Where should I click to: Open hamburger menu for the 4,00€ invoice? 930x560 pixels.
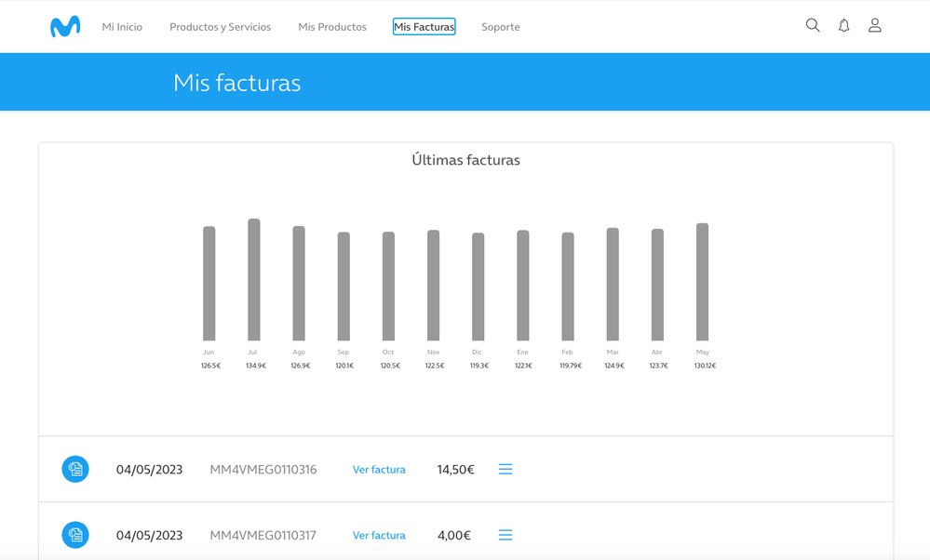pos(505,535)
